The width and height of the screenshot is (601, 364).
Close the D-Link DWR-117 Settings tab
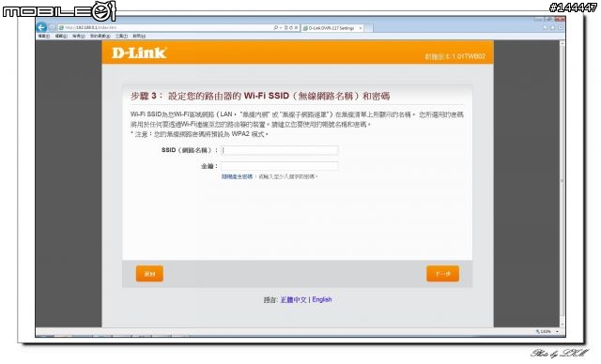coord(361,28)
